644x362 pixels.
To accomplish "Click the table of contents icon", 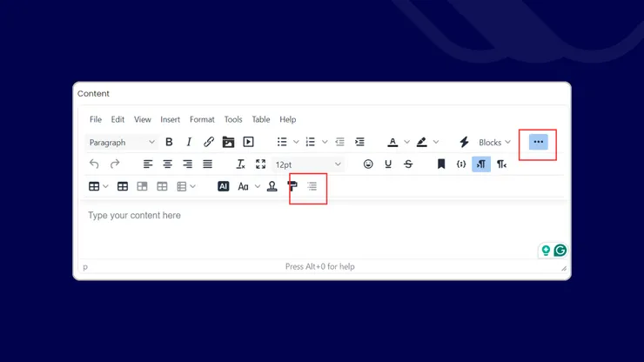I will 312,186.
